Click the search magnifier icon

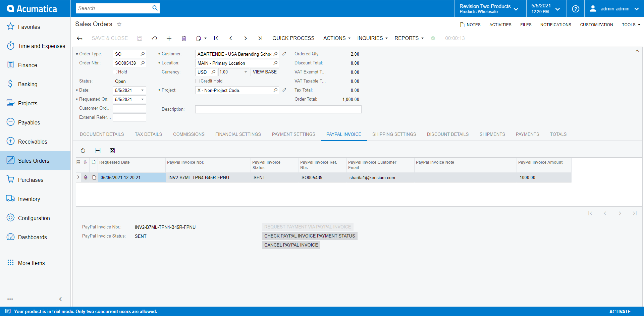pyautogui.click(x=155, y=8)
